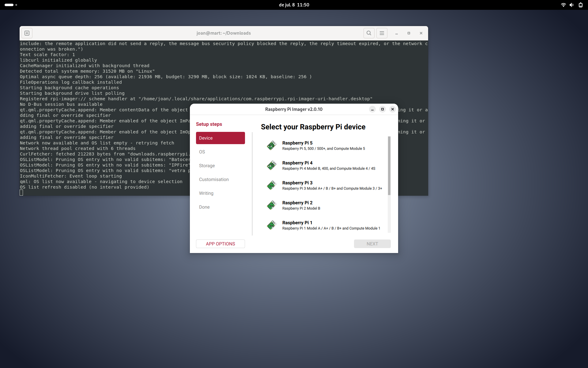Select the Done setup step
Screen dimensions: 588x368
[x=221, y=207]
